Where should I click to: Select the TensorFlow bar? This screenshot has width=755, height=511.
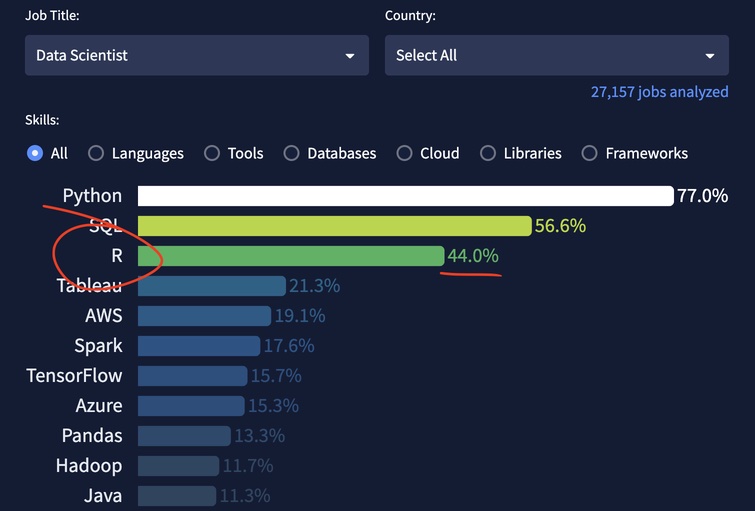[x=192, y=376]
